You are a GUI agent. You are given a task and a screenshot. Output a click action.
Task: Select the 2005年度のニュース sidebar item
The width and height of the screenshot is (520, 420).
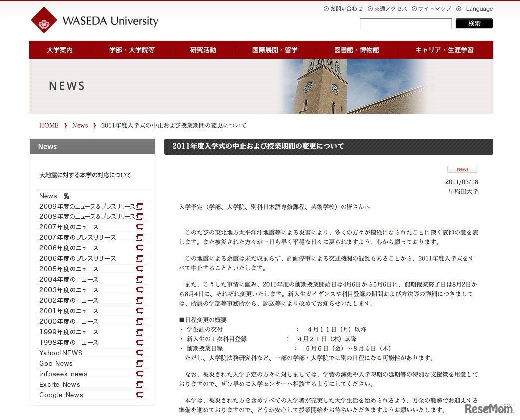click(x=67, y=269)
